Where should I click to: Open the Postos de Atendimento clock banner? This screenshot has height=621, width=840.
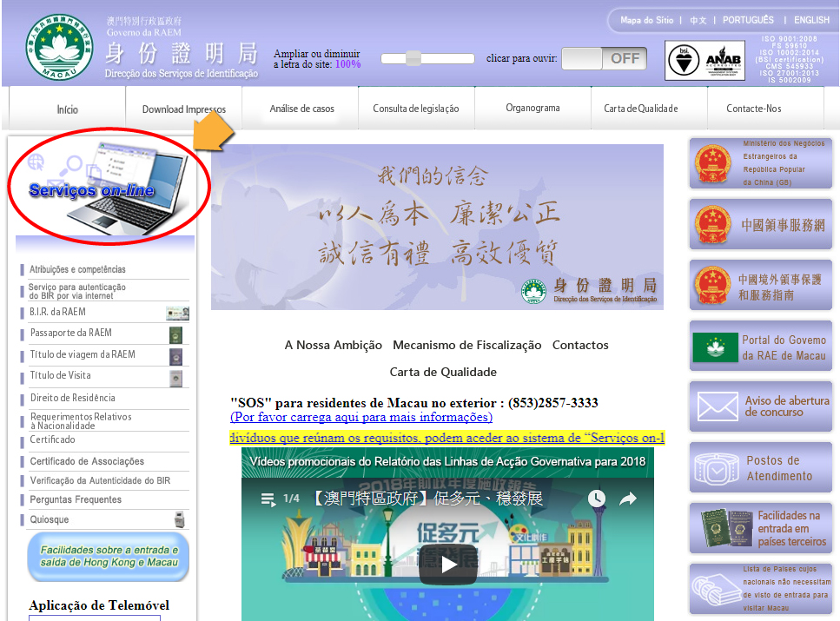tap(760, 468)
